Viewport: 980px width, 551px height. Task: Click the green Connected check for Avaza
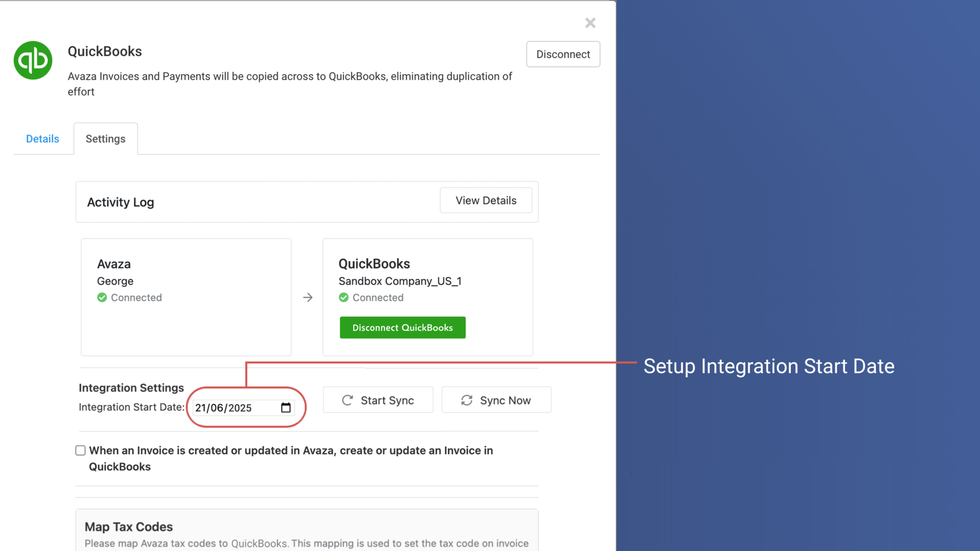[102, 297]
